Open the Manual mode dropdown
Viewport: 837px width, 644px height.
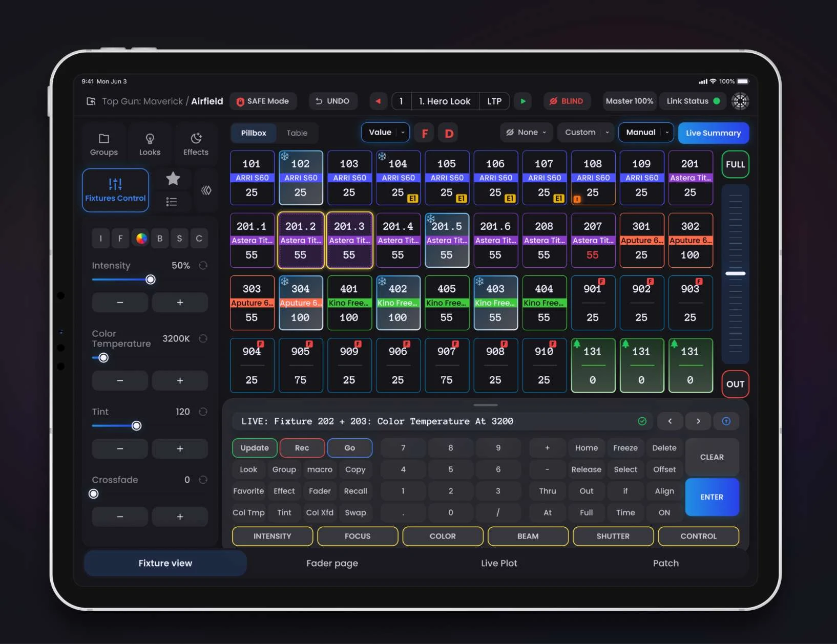pos(646,133)
